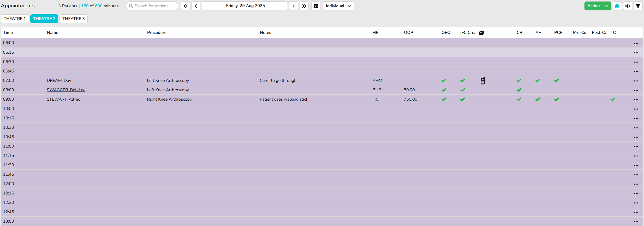Go to next day arrow
Screen dimensions: 644x226
(x=294, y=6)
